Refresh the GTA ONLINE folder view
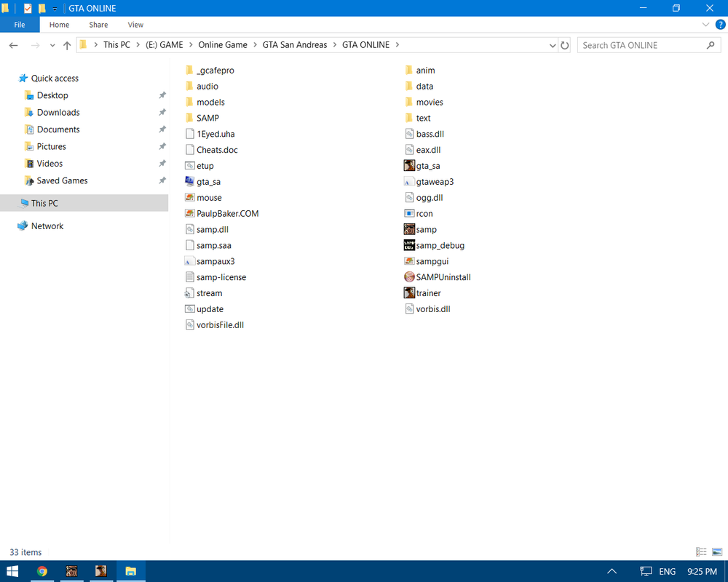 coord(565,45)
